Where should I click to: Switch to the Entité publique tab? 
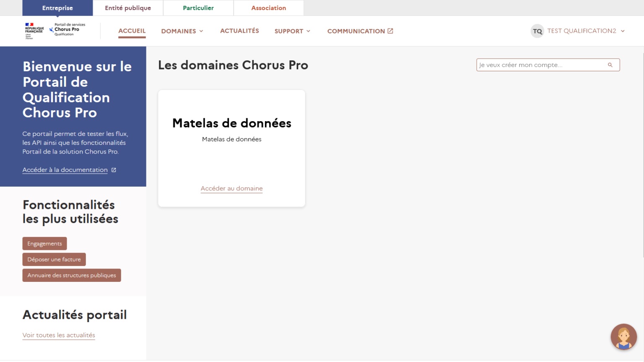[x=128, y=8]
